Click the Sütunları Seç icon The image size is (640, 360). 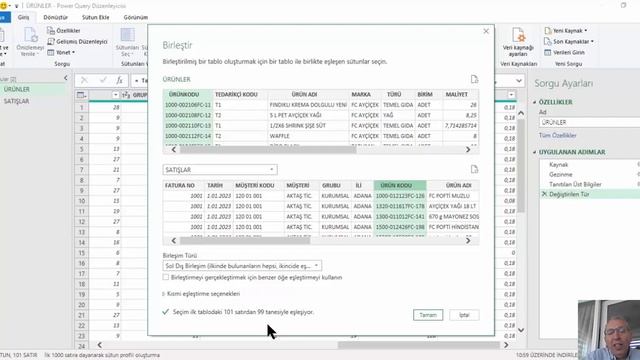127,35
